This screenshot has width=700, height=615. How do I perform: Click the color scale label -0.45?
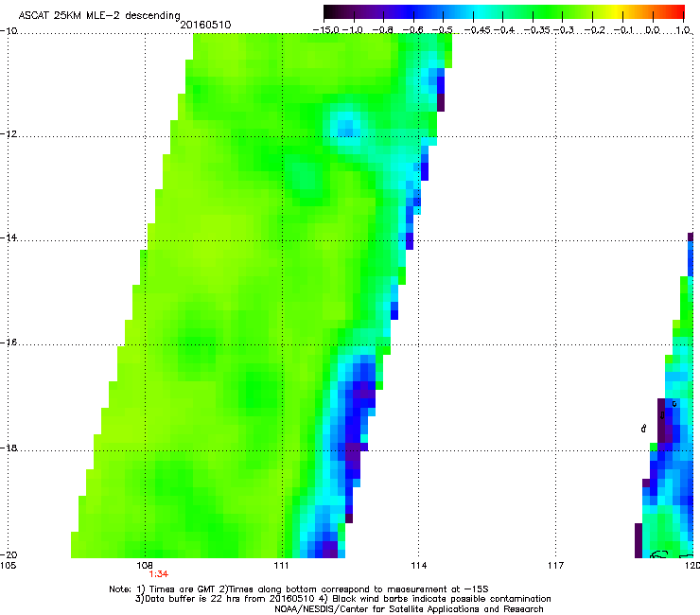pos(477,30)
